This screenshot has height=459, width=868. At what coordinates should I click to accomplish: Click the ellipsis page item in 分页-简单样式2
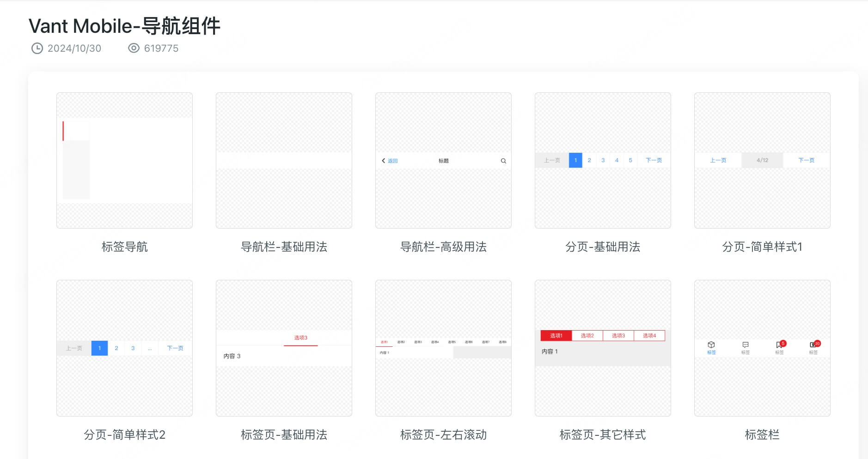150,348
